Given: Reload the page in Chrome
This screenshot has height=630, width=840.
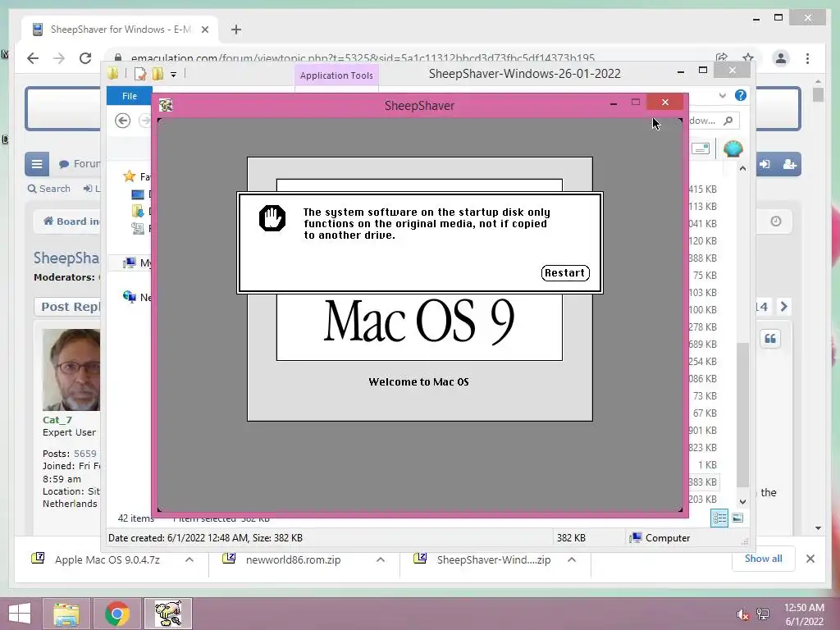Looking at the screenshot, I should (85, 58).
